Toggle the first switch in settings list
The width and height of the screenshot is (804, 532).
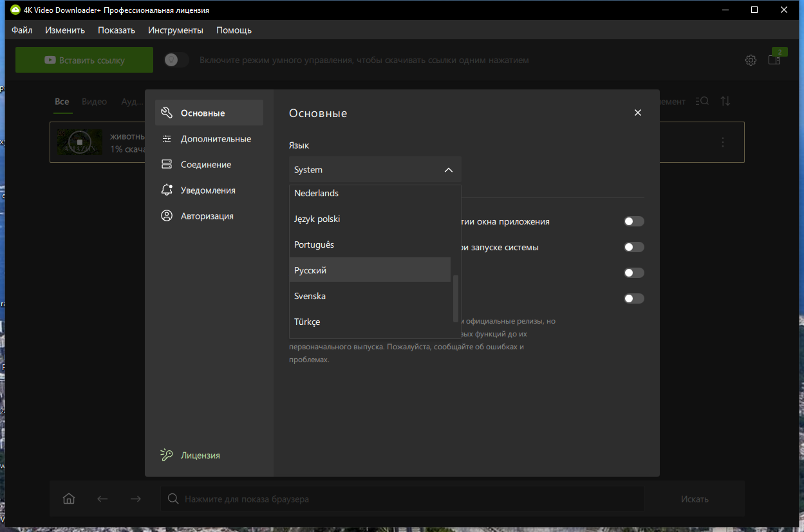633,221
